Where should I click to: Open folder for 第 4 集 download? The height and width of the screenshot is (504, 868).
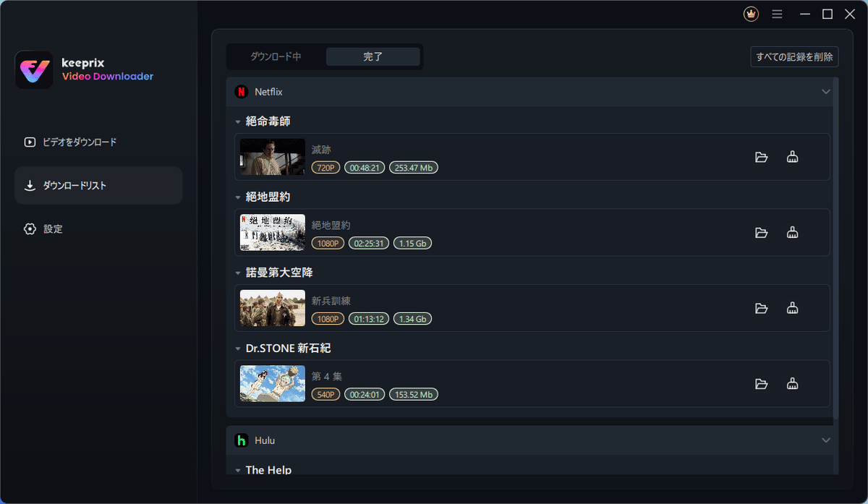(761, 384)
